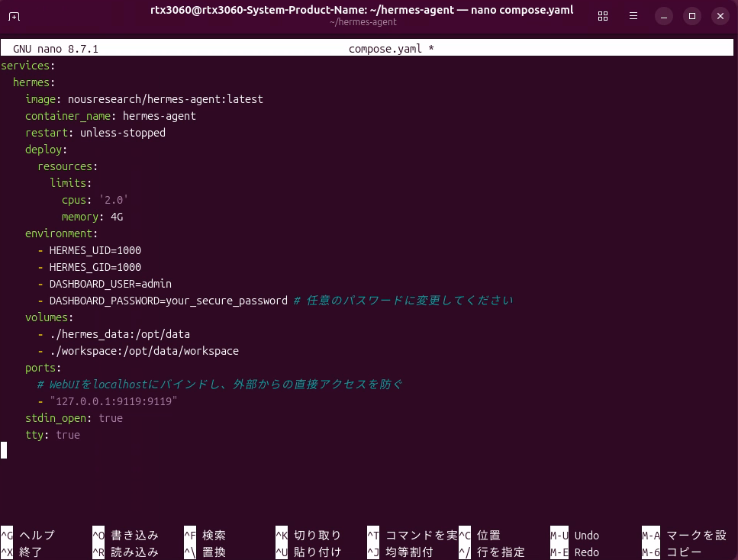Image resolution: width=738 pixels, height=560 pixels.
Task: Click the 'volumes:' key
Action: (50, 317)
